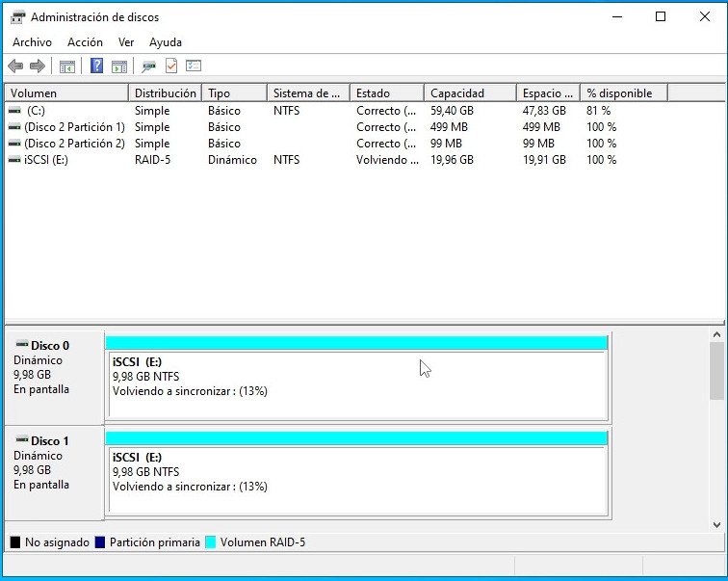Click the show/hide action pane icon
This screenshot has width=728, height=581.
tap(119, 66)
